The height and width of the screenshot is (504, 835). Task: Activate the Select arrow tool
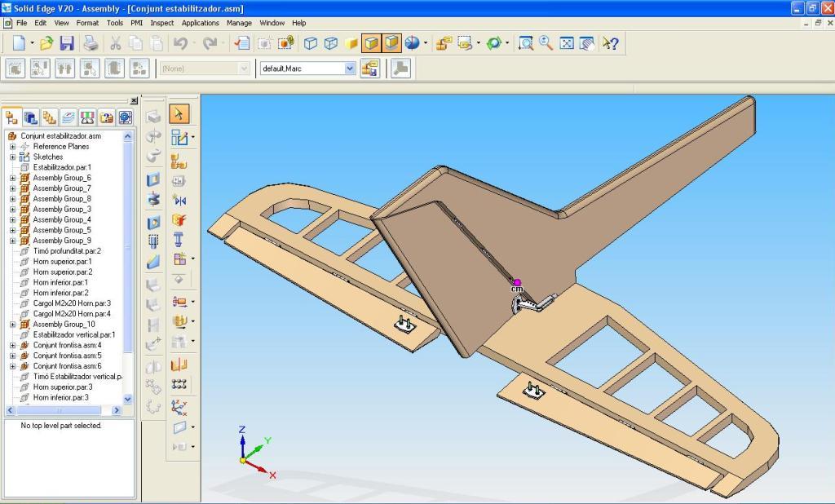coord(179,114)
